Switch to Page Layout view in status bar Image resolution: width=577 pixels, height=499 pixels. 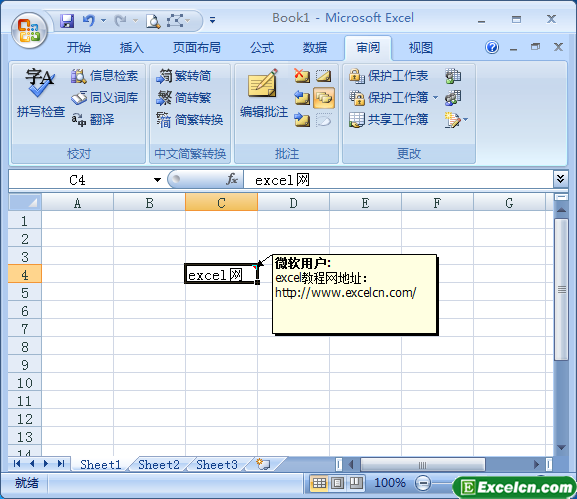point(337,483)
